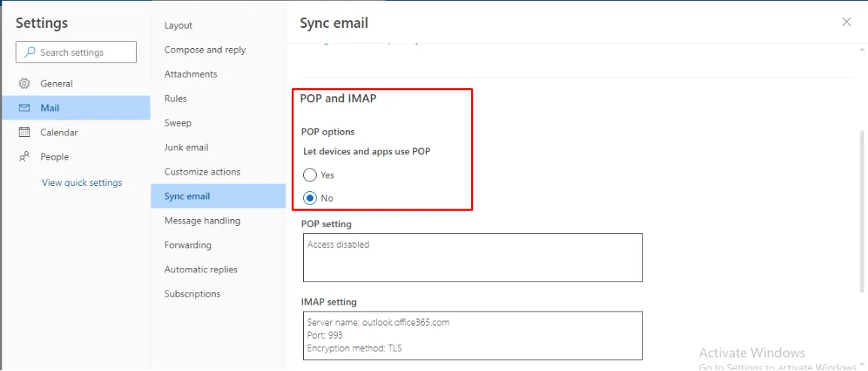Open Mail settings category
This screenshot has width=868, height=371.
tap(76, 108)
